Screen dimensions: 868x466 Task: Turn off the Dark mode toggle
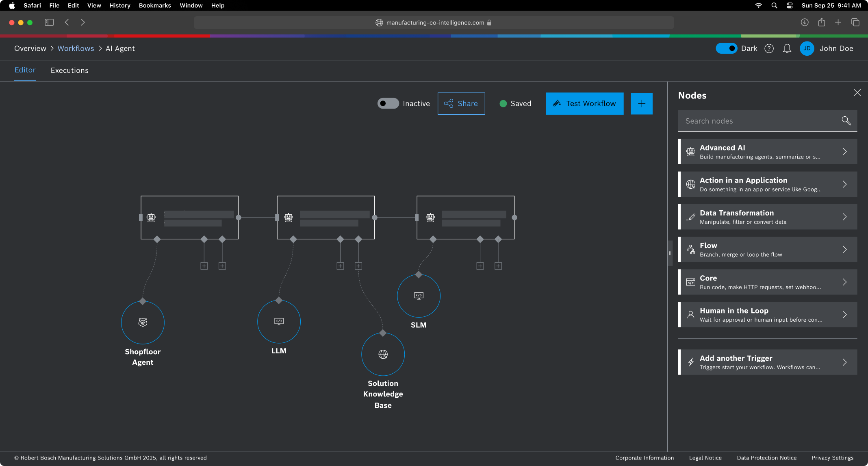[726, 48]
